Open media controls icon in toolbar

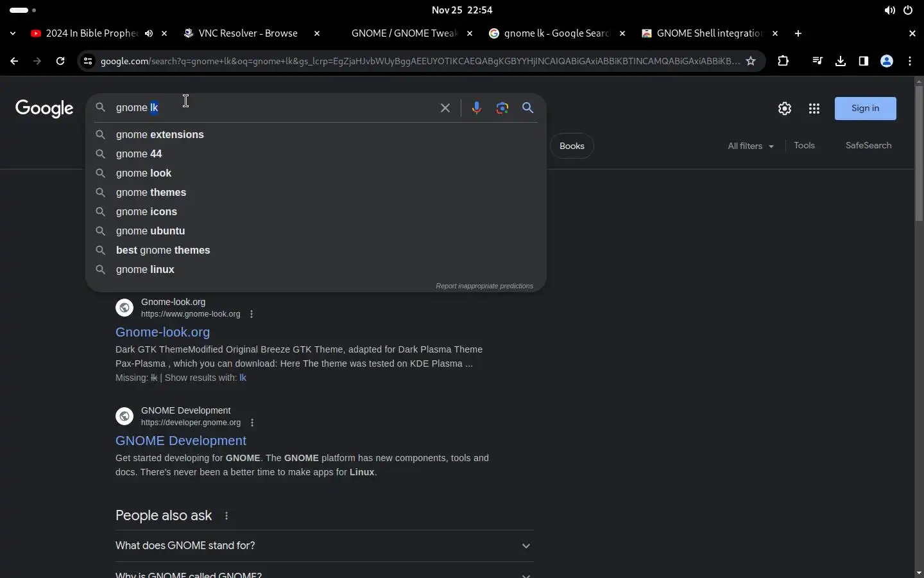tap(817, 61)
